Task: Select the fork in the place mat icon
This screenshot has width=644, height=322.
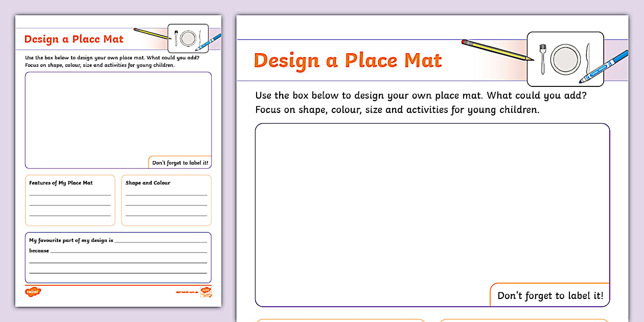Action: pos(543,59)
